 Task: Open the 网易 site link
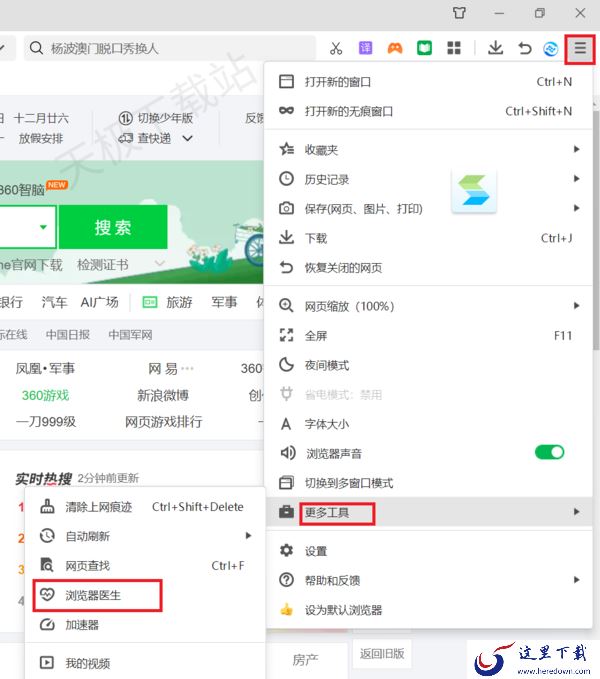point(163,369)
